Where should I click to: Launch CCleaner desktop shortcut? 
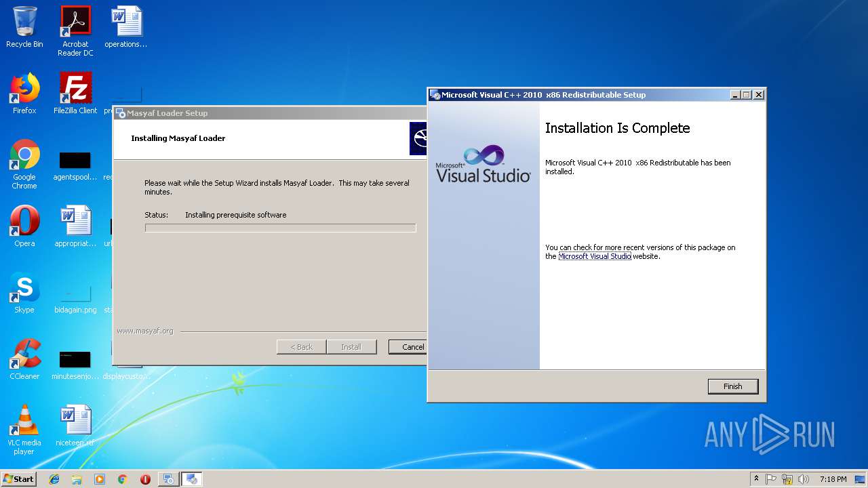24,359
